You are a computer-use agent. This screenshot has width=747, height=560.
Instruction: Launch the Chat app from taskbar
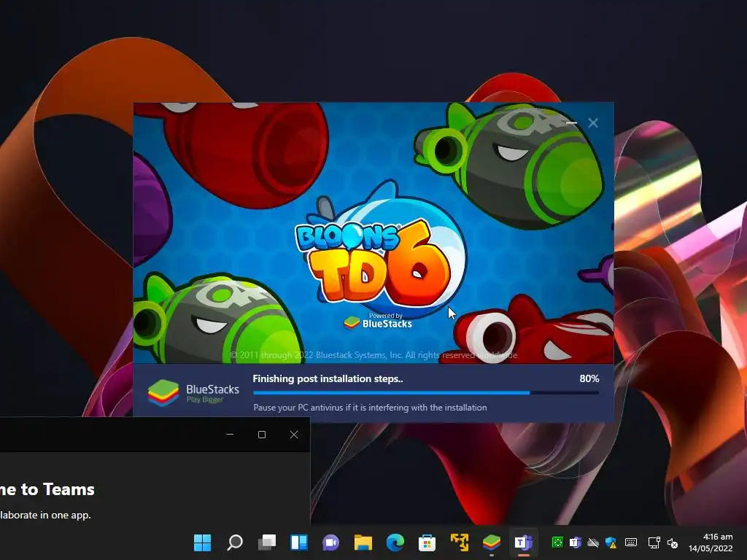(x=330, y=542)
